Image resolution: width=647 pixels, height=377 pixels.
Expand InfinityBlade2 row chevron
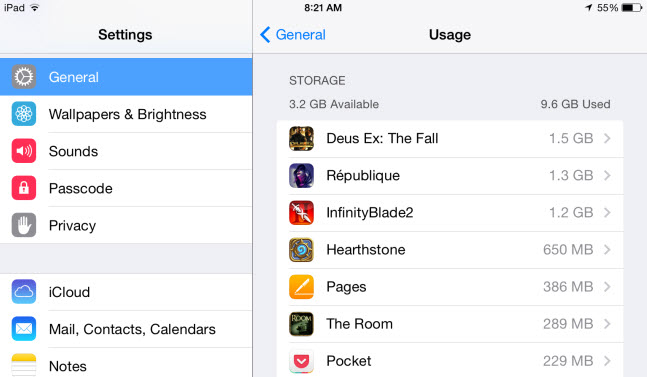pyautogui.click(x=607, y=212)
